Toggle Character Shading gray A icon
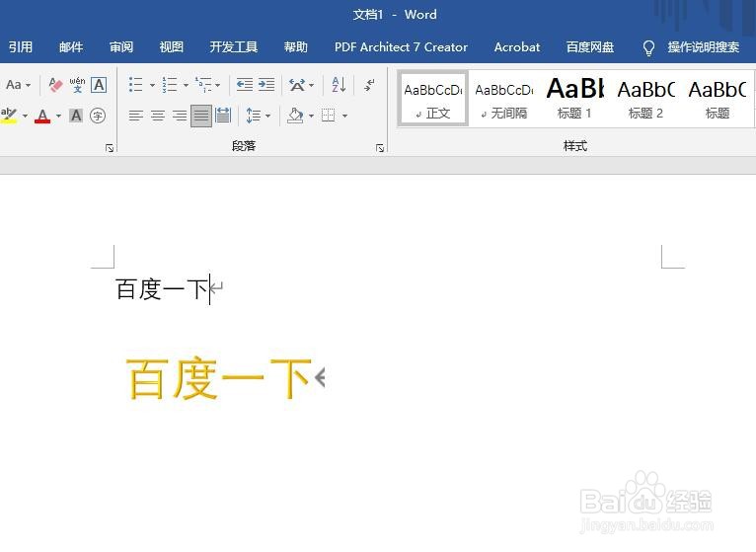 [x=76, y=116]
